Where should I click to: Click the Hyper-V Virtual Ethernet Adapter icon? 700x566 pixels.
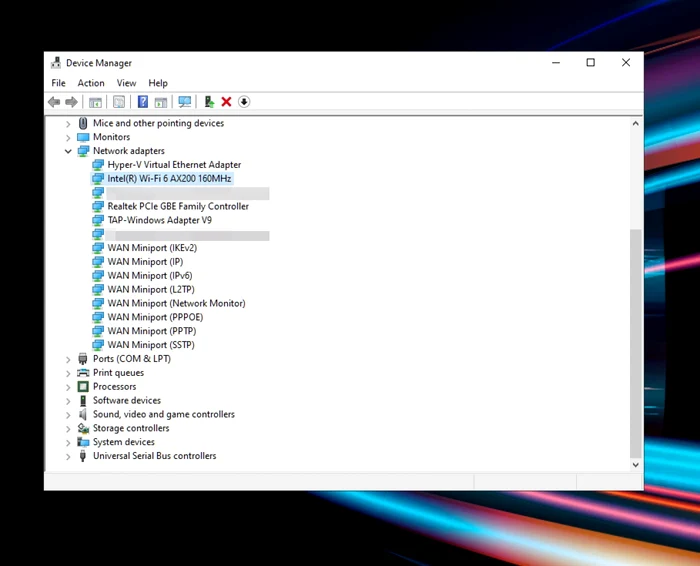click(x=98, y=165)
